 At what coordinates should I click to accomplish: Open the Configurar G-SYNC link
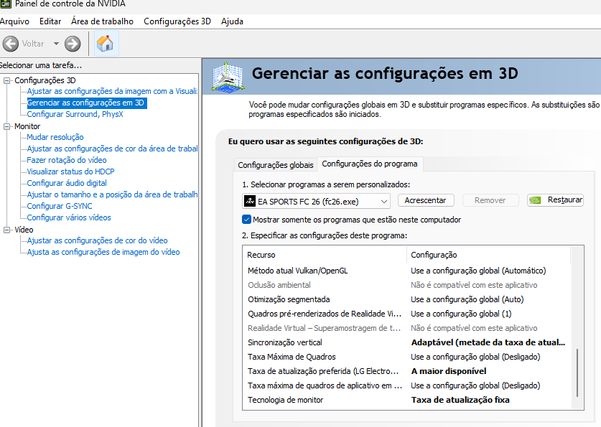tap(59, 206)
